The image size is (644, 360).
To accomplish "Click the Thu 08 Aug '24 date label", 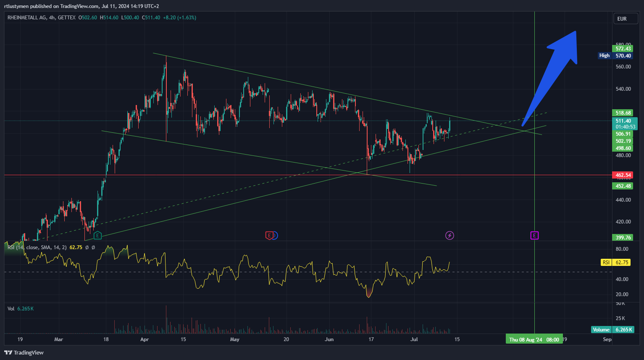I will [534, 339].
